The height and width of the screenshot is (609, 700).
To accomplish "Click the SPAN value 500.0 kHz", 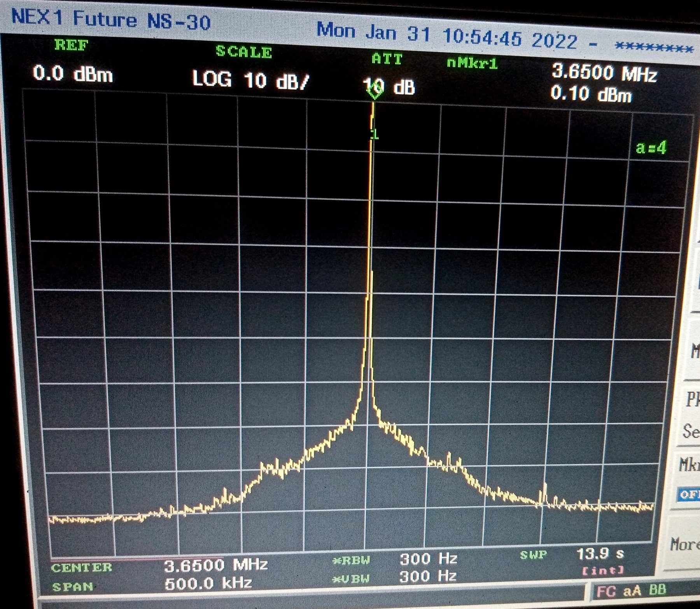I will click(x=208, y=583).
